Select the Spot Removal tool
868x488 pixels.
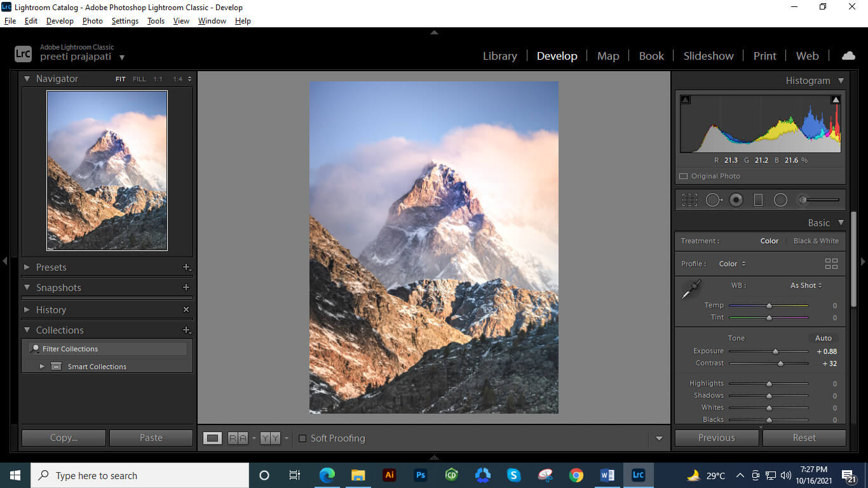click(713, 200)
